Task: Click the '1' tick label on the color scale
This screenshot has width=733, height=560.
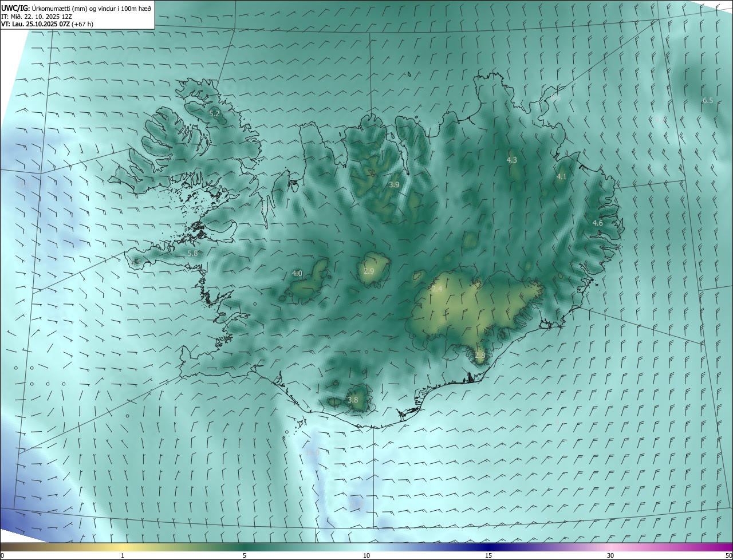Action: tap(123, 556)
